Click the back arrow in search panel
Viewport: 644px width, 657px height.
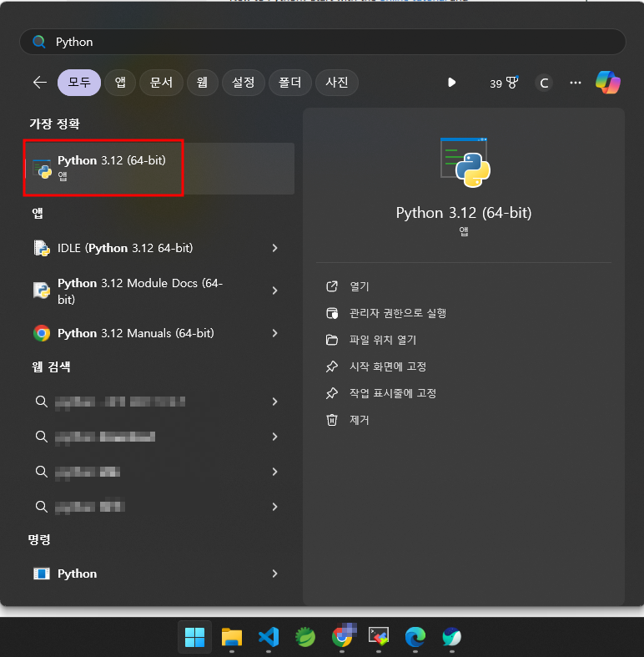[40, 82]
